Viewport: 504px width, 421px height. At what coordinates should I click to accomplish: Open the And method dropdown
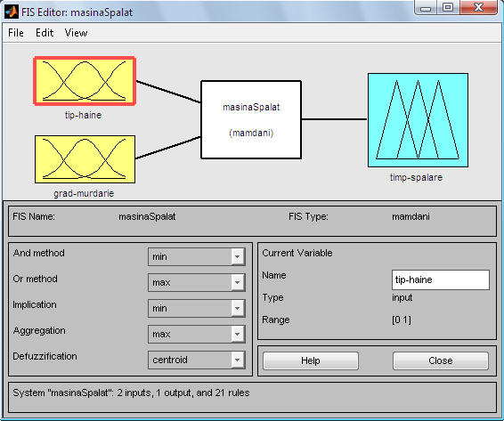click(x=197, y=256)
